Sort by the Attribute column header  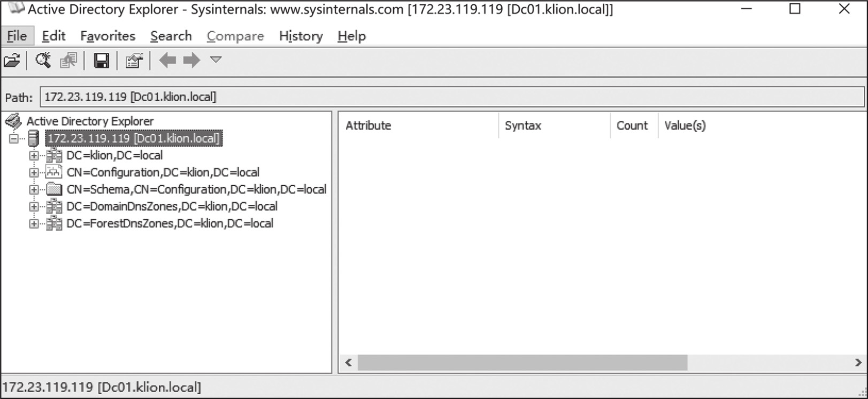(x=419, y=126)
